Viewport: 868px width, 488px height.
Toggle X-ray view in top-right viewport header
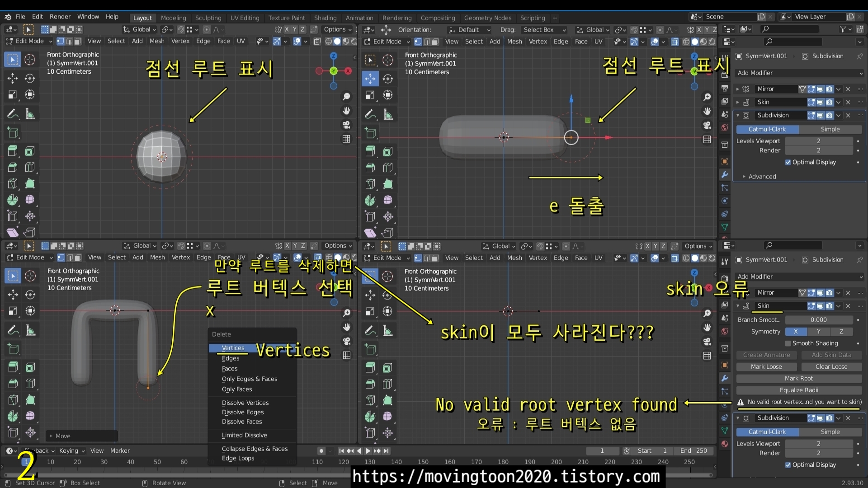pyautogui.click(x=675, y=42)
